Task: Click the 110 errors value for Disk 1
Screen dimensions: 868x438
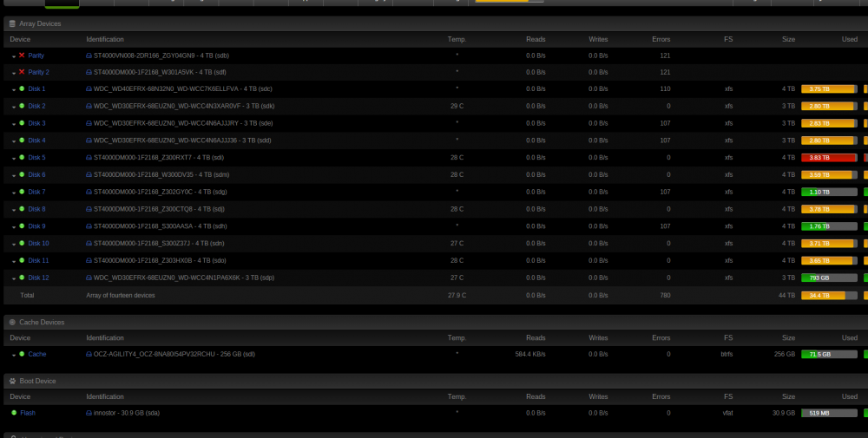Action: click(x=665, y=89)
